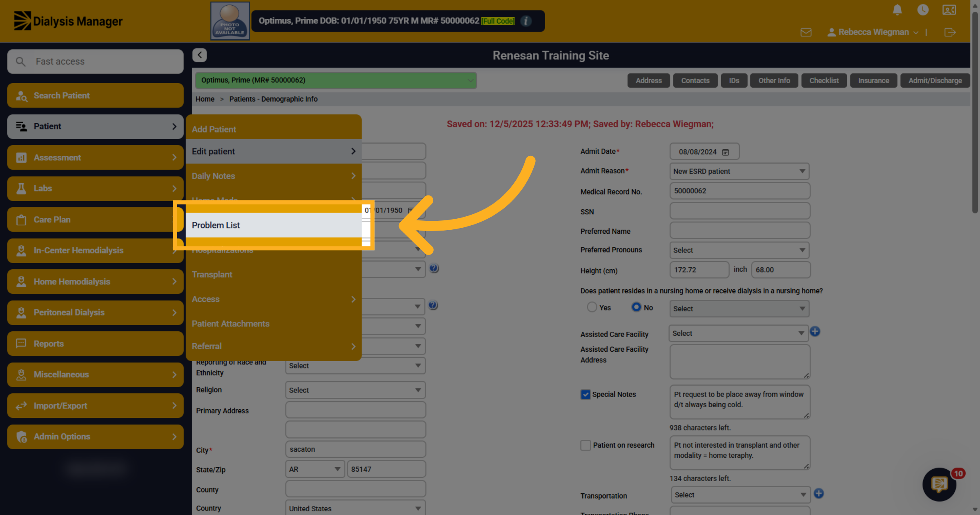Click the Home breadcrumb link
Screen dimensions: 980x515
[x=205, y=99]
